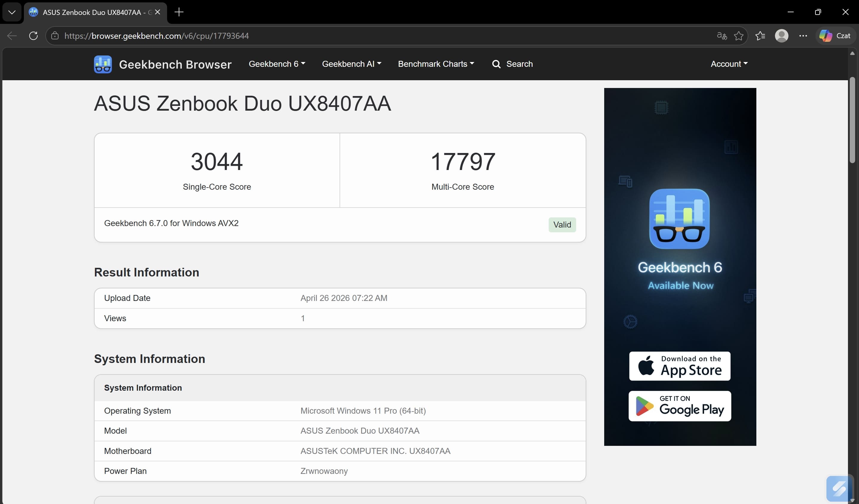Viewport: 859px width, 504px height.
Task: Click the browser refresh icon
Action: [33, 36]
